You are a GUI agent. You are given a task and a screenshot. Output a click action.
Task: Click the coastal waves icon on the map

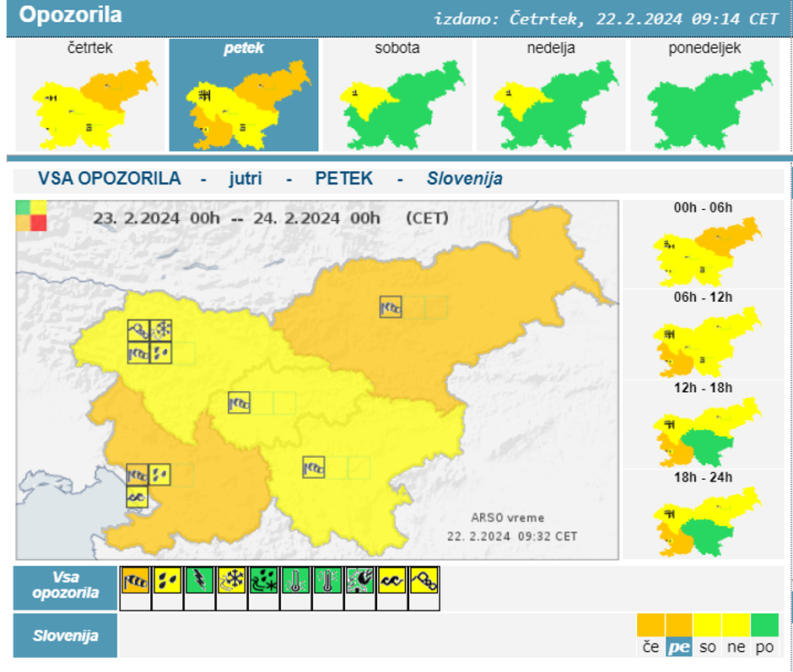(x=138, y=497)
